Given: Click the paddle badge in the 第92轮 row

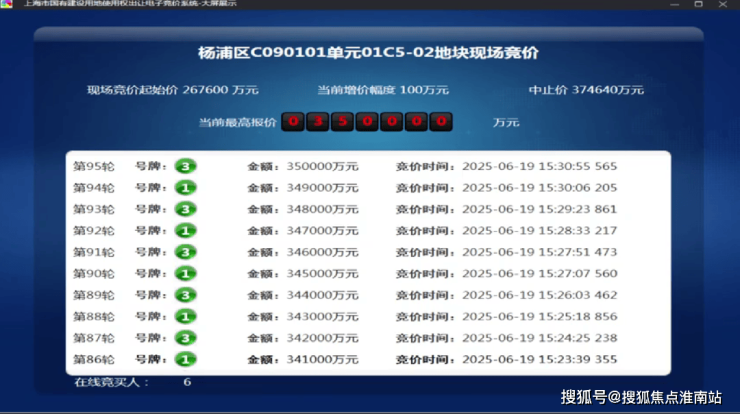Looking at the screenshot, I should point(185,231).
